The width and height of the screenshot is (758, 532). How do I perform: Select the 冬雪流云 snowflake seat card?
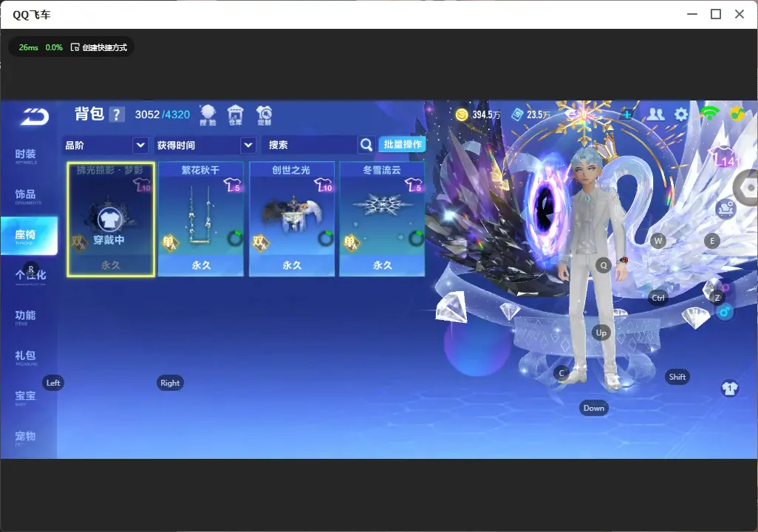click(382, 219)
